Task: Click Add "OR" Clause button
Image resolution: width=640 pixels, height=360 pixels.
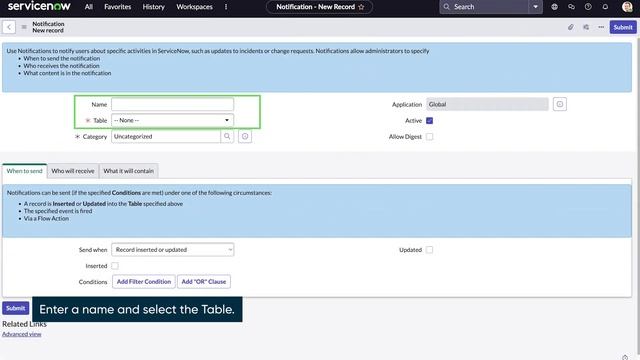Action: coord(204,282)
